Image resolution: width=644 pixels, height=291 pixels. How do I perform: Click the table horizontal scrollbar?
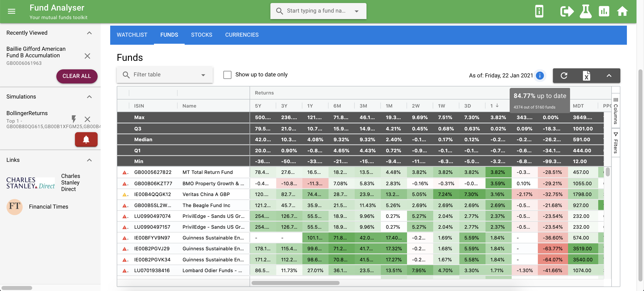(296, 283)
